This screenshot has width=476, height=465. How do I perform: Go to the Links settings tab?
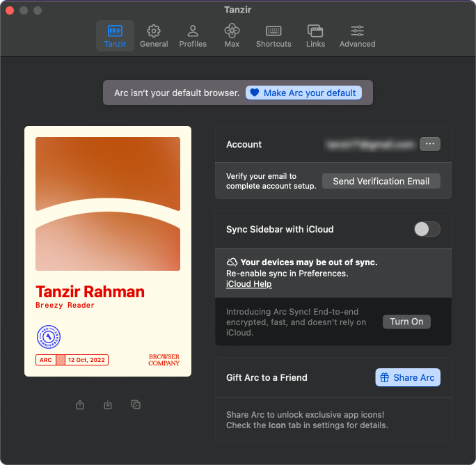(315, 36)
